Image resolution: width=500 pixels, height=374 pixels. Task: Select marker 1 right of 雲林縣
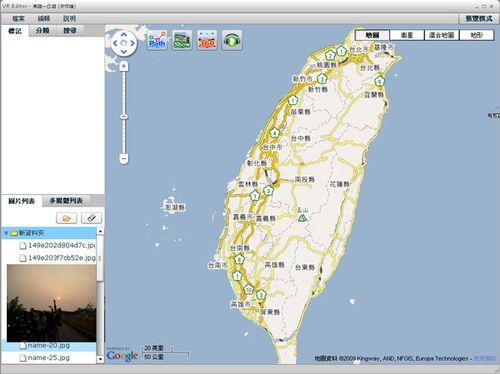pos(255,196)
